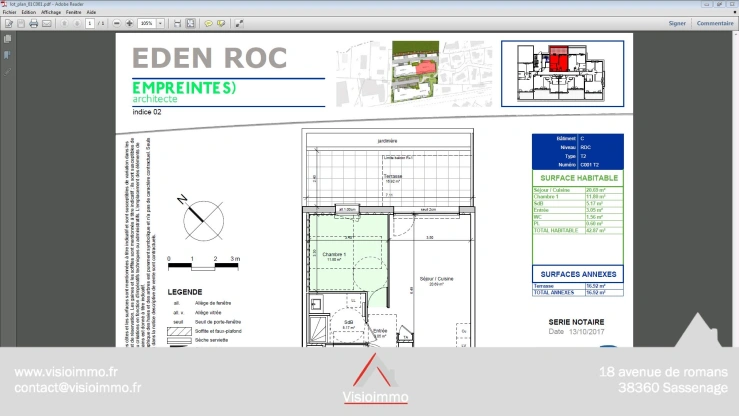The image size is (739, 416).
Task: Click the SURFACE HABITABLE heading
Action: pos(579,178)
